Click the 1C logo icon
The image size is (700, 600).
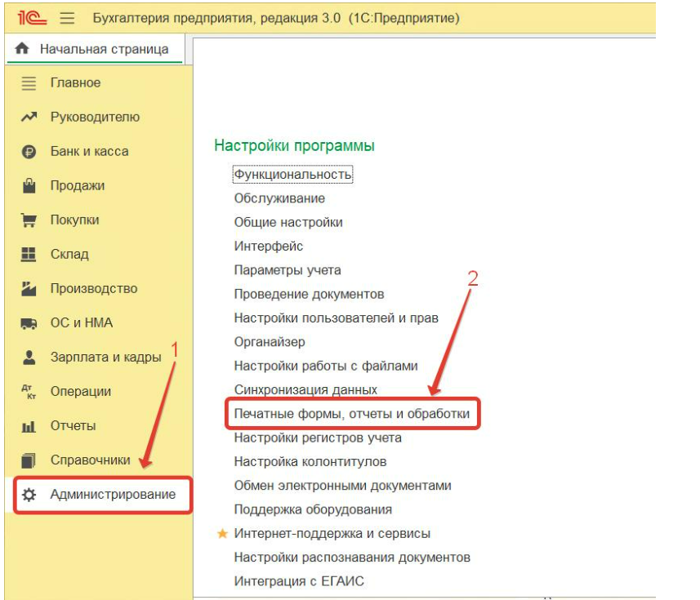[32, 18]
